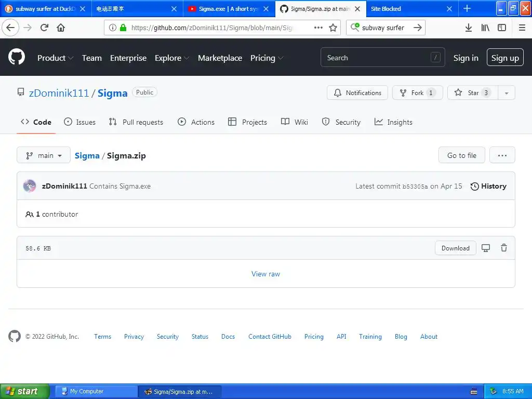This screenshot has height=399, width=532.
Task: Open the Contact GitHub footer link
Action: [270, 337]
